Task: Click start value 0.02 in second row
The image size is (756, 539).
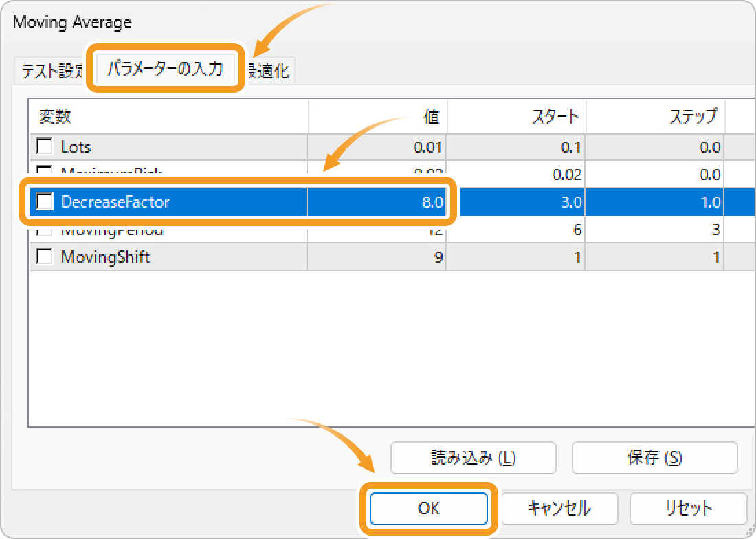Action: [516, 174]
